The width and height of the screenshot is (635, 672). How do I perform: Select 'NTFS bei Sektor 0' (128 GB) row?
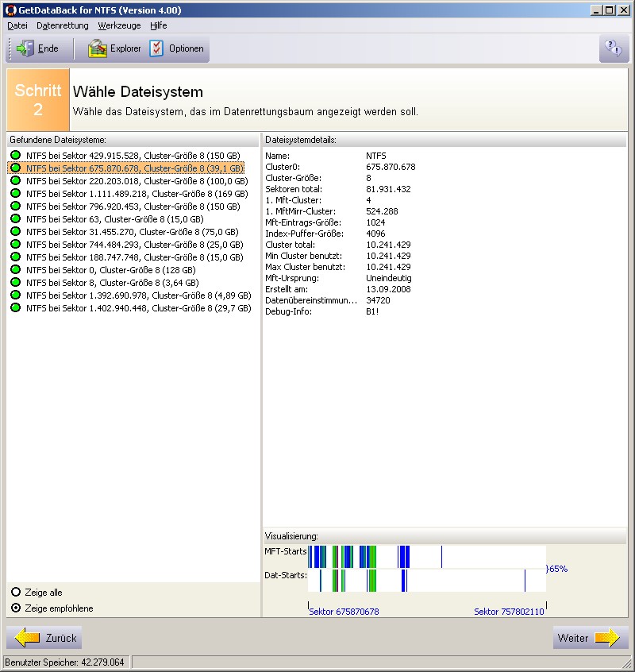[111, 270]
